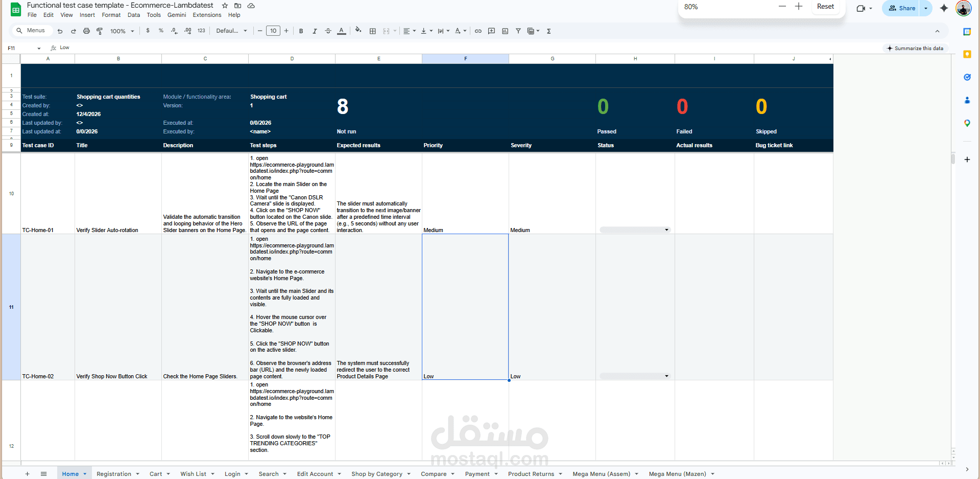Open the borders tool
Image resolution: width=980 pixels, height=479 pixels.
tap(373, 31)
